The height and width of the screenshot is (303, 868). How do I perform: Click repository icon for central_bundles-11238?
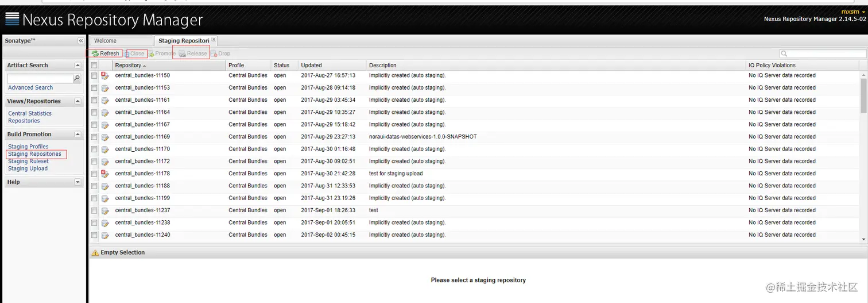point(105,223)
